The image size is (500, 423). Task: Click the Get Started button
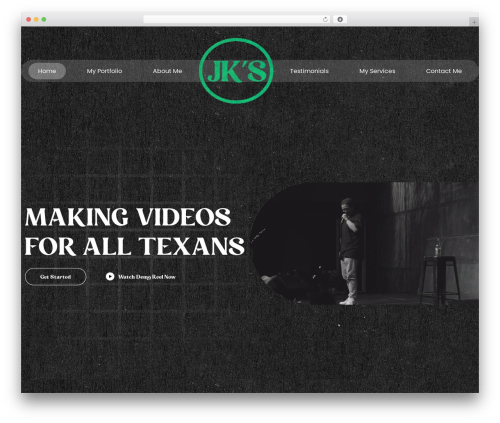point(56,277)
